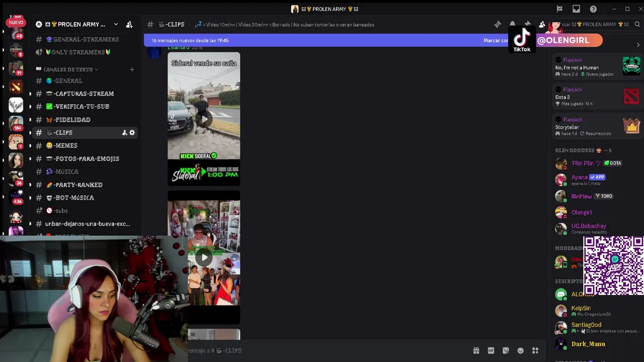644x362 pixels.
Task: Search field for PROLEN ARMY server
Action: (x=596, y=24)
